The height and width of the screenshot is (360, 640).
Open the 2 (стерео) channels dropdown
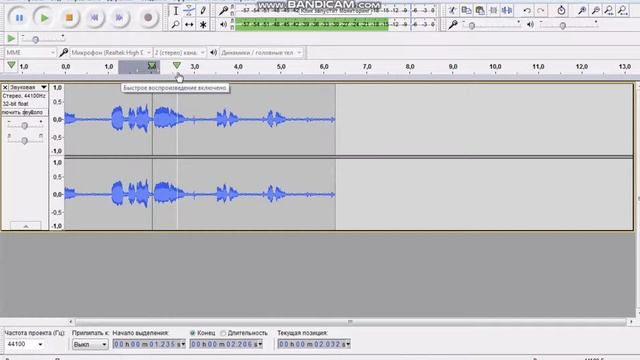click(x=180, y=53)
